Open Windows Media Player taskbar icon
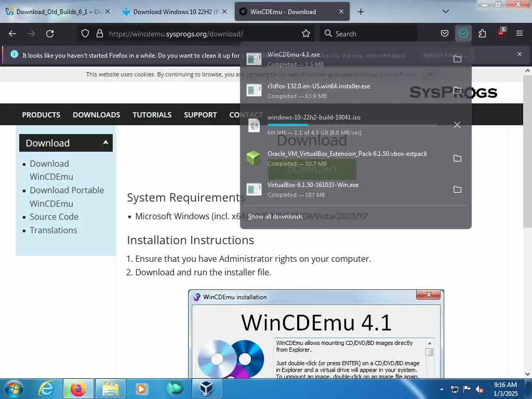 [142, 389]
